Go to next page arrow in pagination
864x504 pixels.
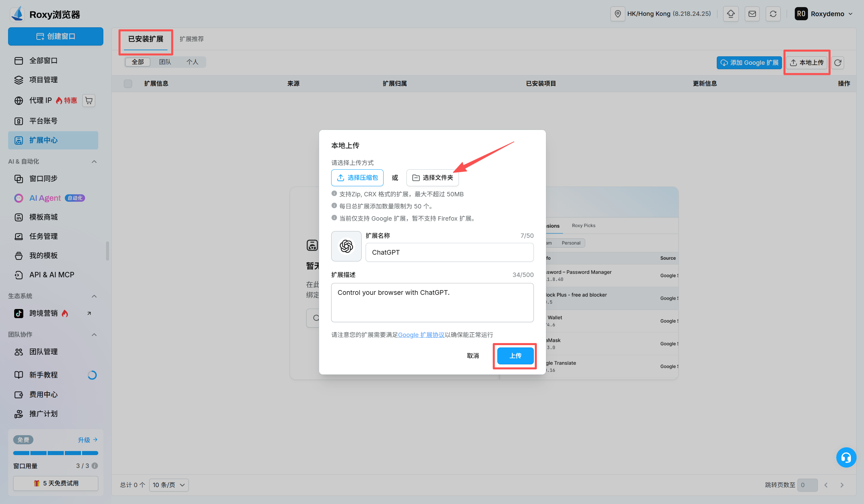click(842, 485)
